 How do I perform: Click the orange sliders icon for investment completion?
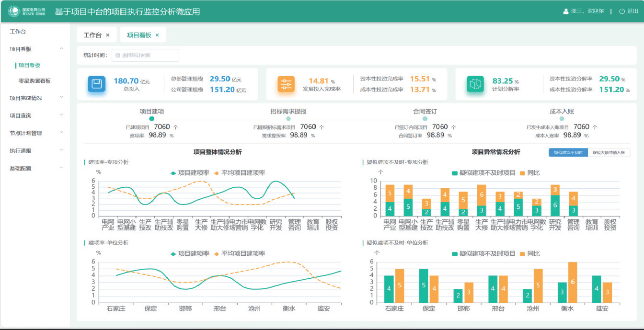click(286, 84)
